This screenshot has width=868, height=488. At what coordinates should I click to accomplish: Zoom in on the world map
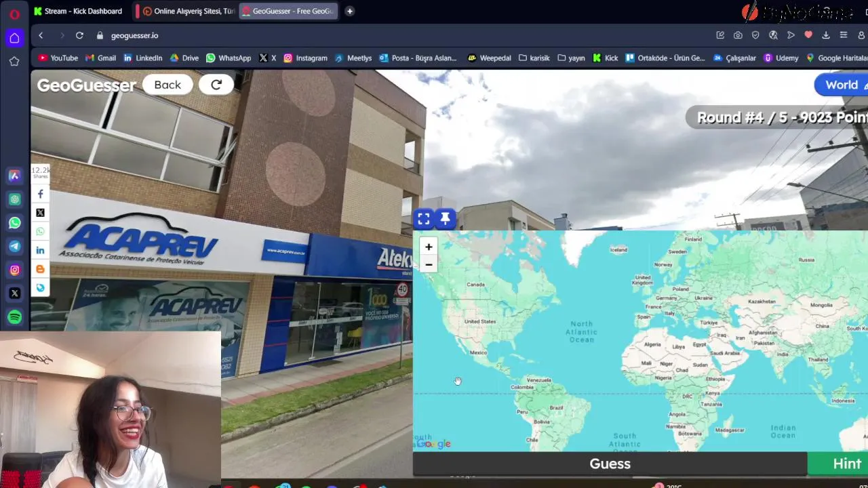point(429,247)
